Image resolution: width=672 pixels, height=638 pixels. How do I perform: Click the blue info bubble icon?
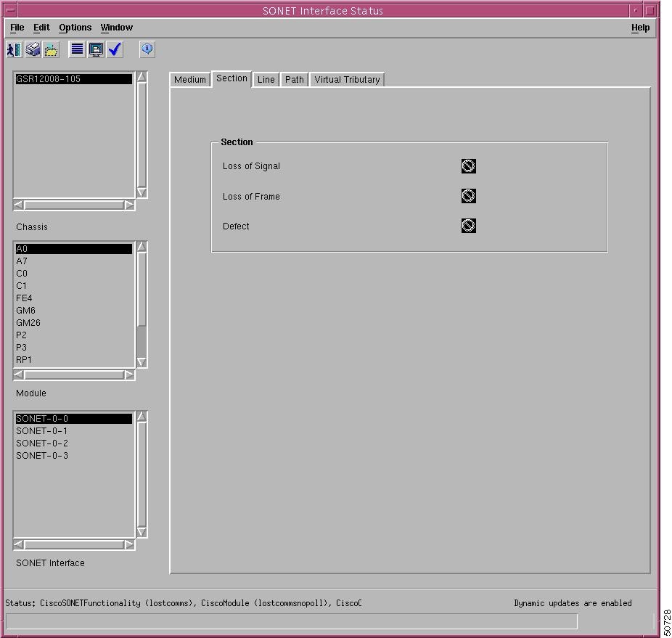[x=147, y=49]
